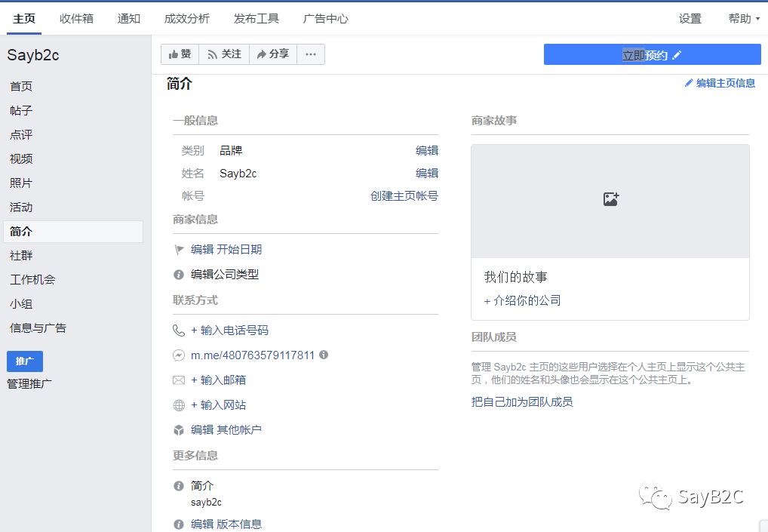Click the sayb2c description text under 简介
The height and width of the screenshot is (532, 768).
(206, 502)
